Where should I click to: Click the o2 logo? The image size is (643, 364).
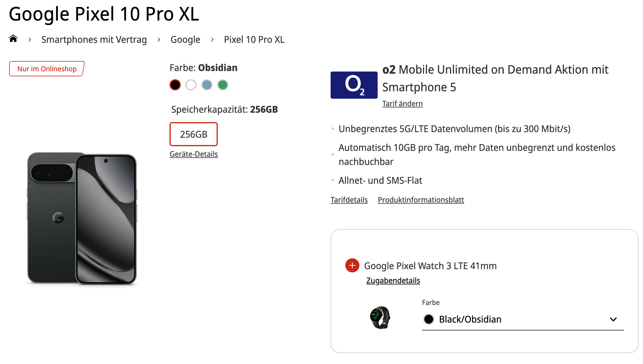tap(354, 85)
